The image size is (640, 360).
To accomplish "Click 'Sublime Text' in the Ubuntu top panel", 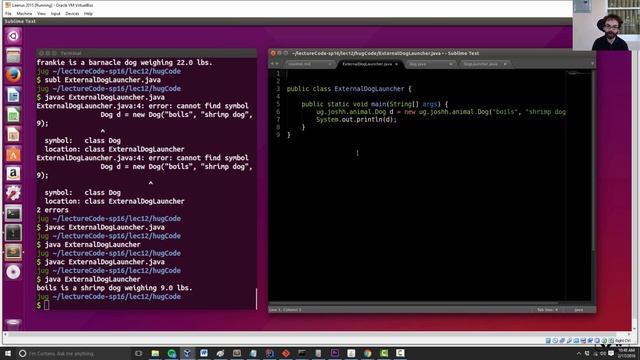I will tap(20, 21).
